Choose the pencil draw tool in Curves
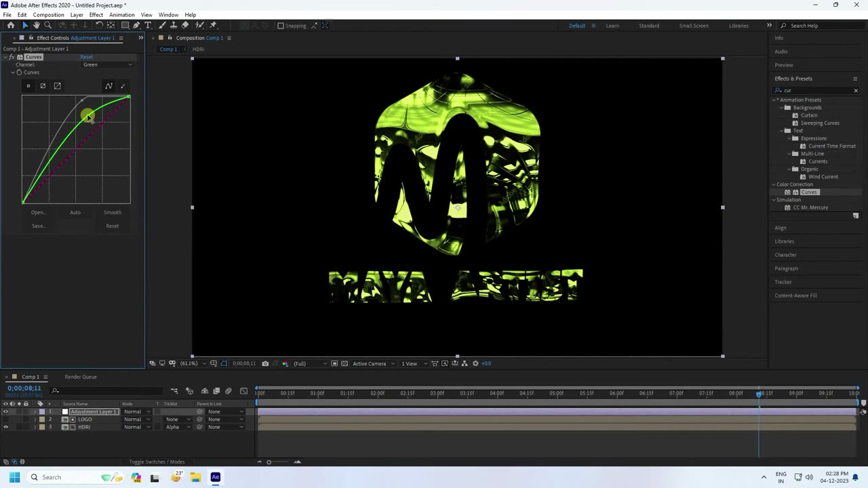 click(x=123, y=86)
